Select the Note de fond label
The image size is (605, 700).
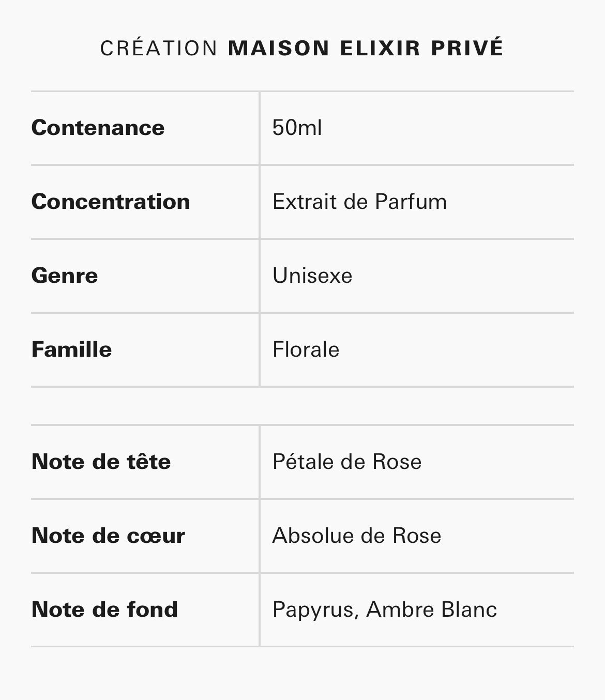tap(104, 610)
